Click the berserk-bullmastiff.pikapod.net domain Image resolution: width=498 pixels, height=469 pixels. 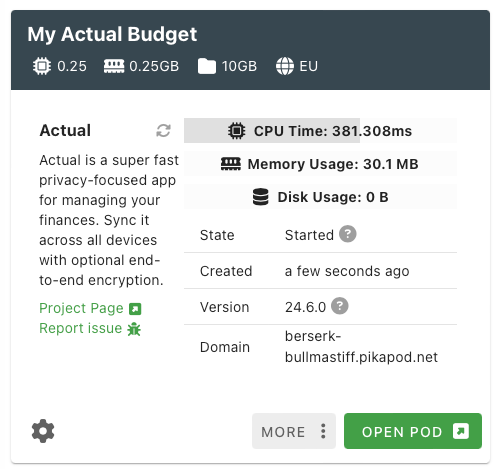pyautogui.click(x=361, y=347)
